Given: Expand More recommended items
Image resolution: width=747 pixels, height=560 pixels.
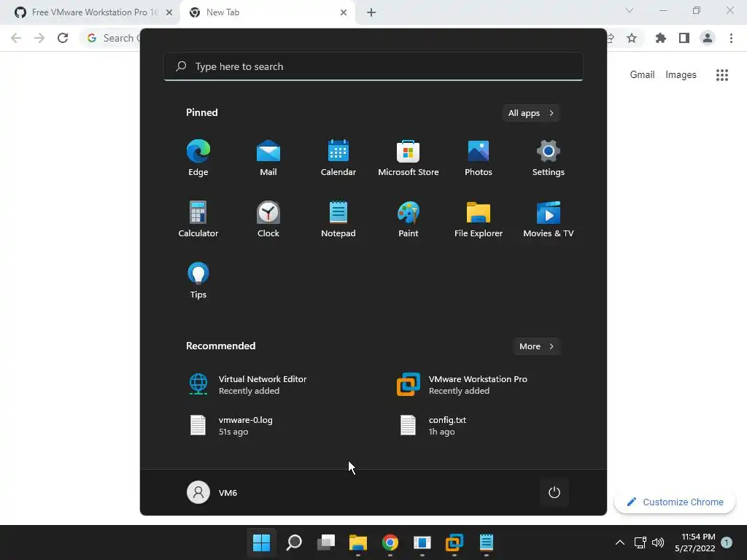Looking at the screenshot, I should [x=536, y=346].
